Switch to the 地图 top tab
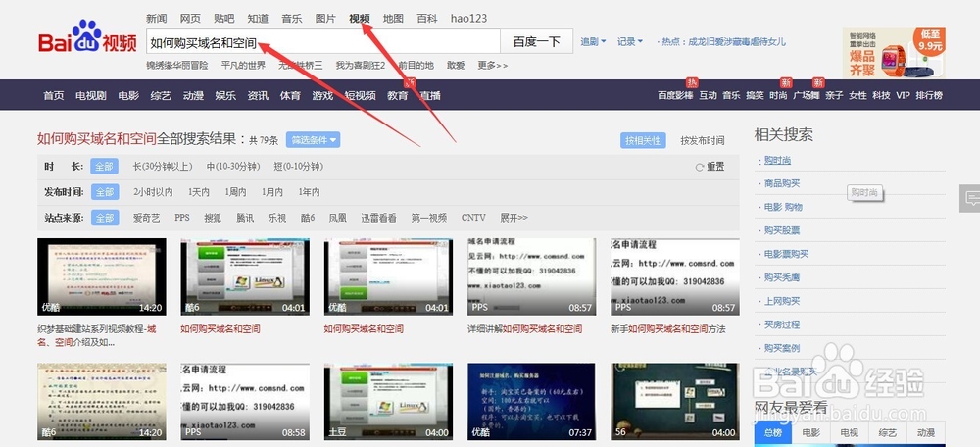This screenshot has width=980, height=447. tap(393, 18)
